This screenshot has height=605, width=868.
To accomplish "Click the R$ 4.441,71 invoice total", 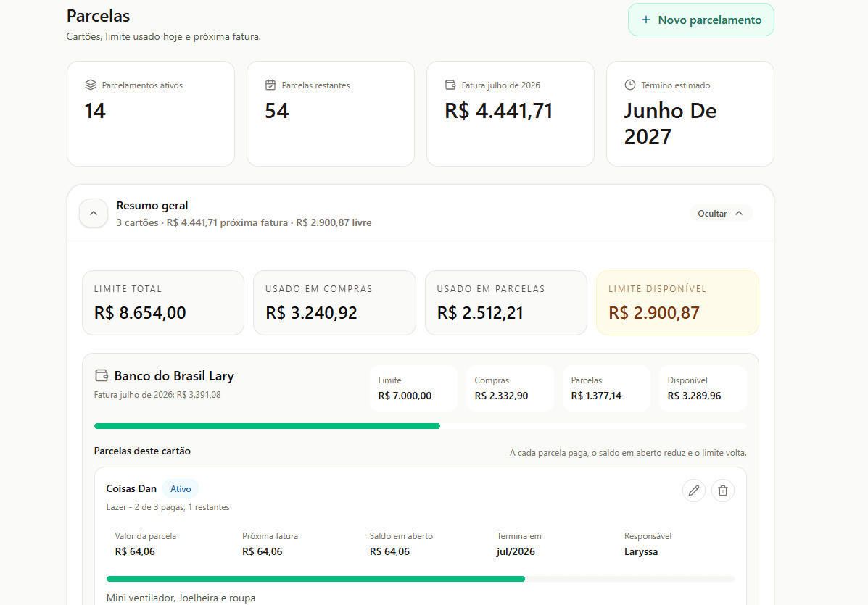I will pos(499,111).
